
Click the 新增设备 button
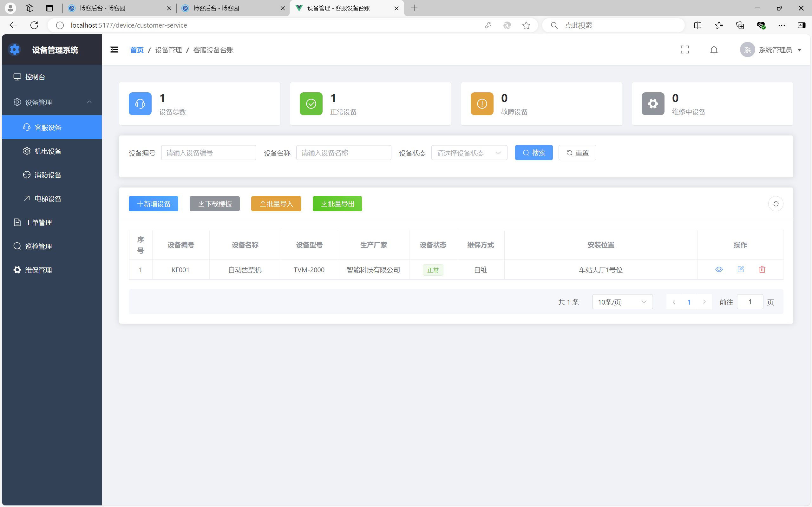(x=154, y=204)
